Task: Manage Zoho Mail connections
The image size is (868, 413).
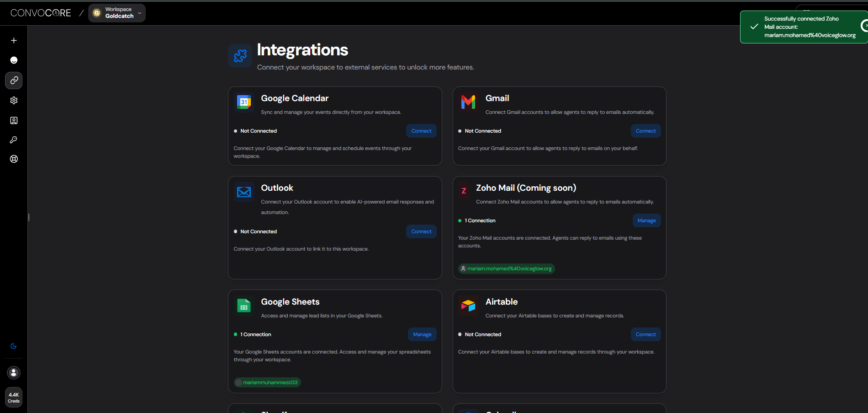Action: click(x=646, y=220)
